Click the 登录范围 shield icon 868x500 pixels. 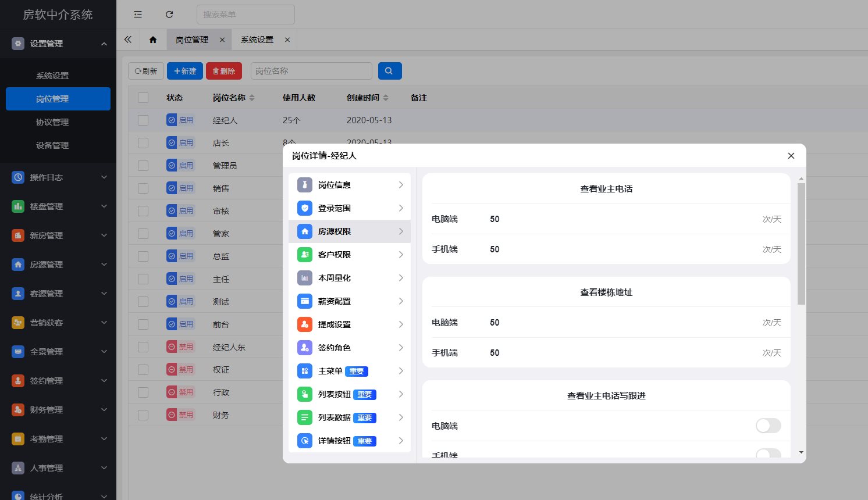(x=305, y=208)
